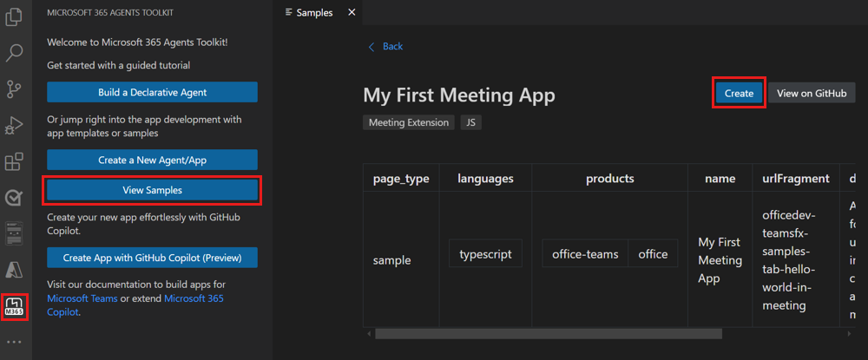Click the 'typescript' table cell

tap(485, 254)
